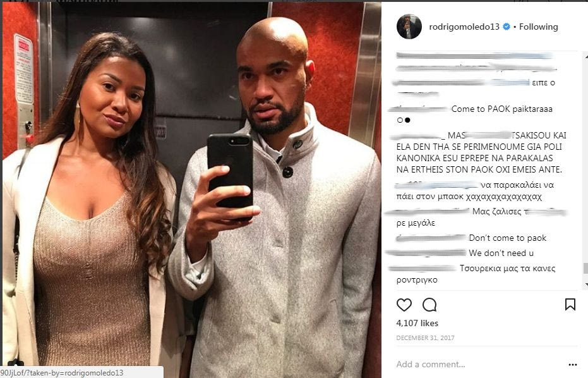This screenshot has height=378, width=588.
Task: View the 4,107 likes list
Action: [417, 323]
